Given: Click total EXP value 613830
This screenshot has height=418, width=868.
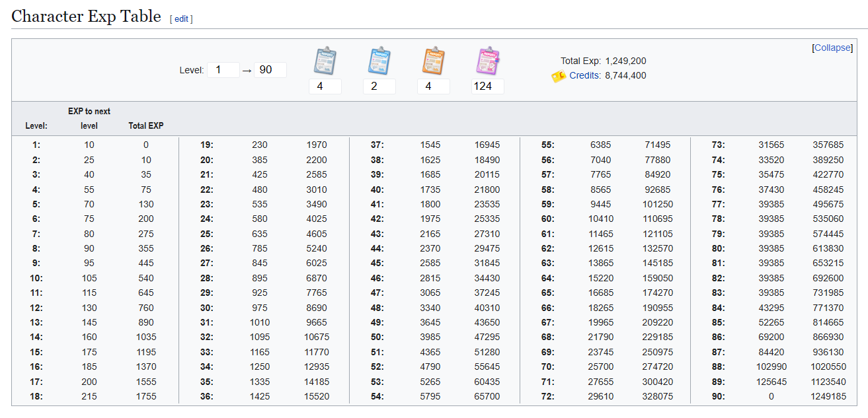Looking at the screenshot, I should 828,248.
